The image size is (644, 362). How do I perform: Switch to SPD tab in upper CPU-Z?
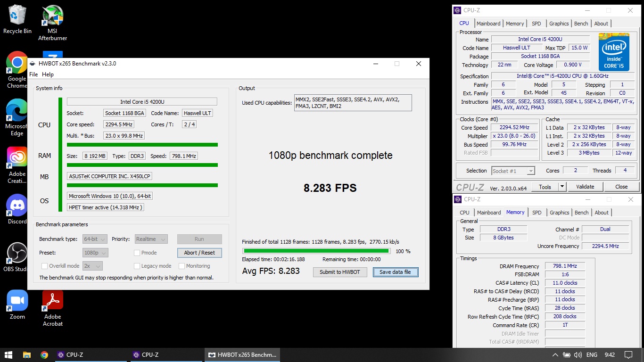coord(537,24)
